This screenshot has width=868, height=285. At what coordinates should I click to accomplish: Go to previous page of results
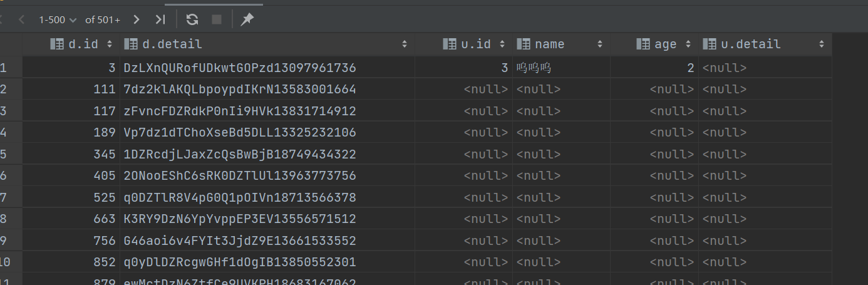[x=22, y=19]
